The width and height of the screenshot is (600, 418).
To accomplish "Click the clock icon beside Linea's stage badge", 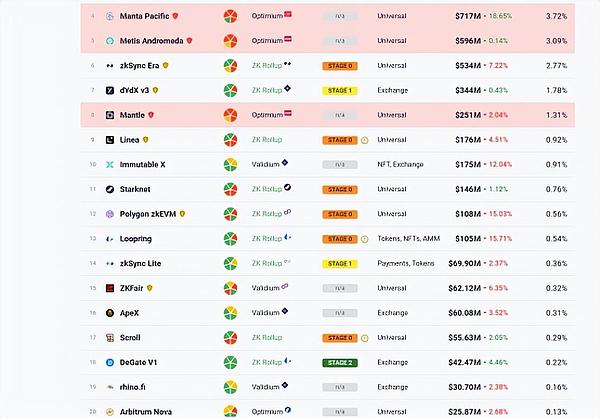I will coord(364,139).
